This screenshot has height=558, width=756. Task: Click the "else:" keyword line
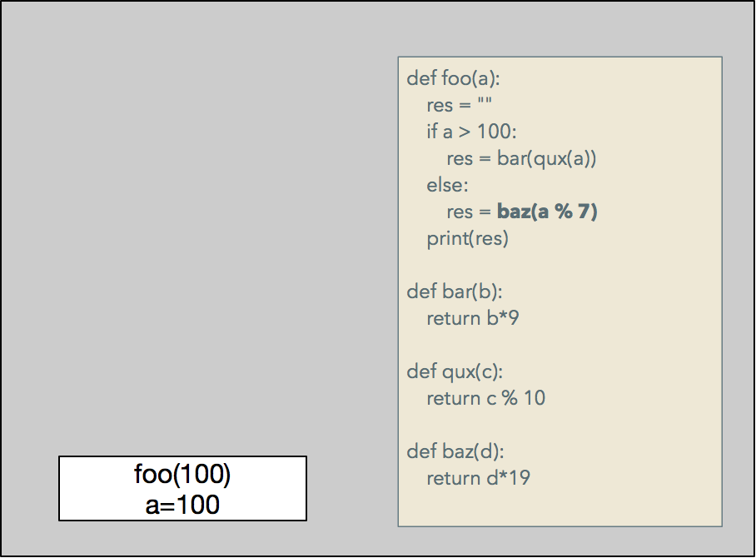(x=447, y=185)
